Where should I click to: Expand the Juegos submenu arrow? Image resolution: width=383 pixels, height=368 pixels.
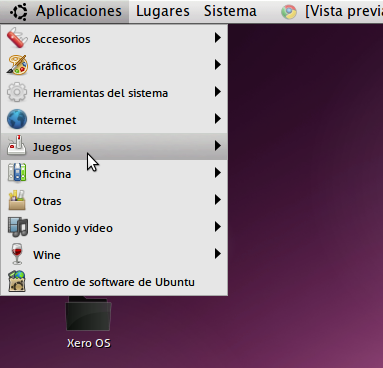pyautogui.click(x=218, y=146)
